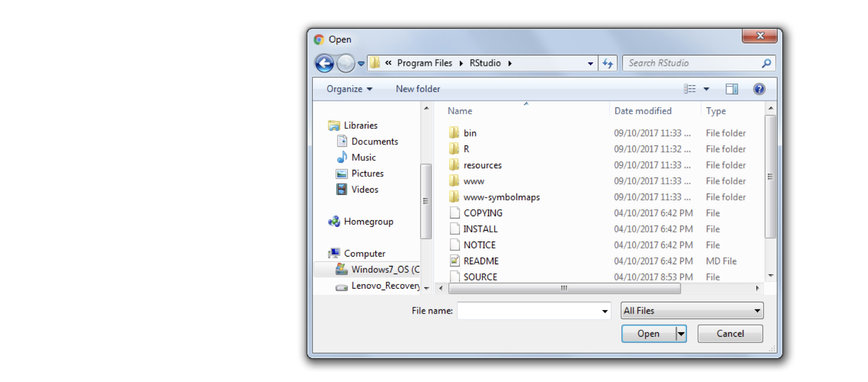The image size is (868, 382).
Task: Select Lenovo_Recovery drive
Action: click(x=378, y=286)
